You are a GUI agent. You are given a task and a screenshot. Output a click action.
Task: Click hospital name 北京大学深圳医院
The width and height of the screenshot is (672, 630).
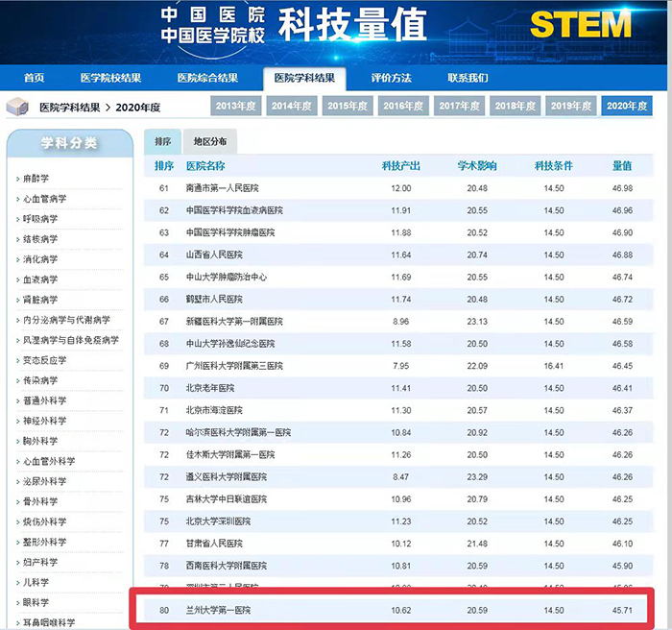218,521
